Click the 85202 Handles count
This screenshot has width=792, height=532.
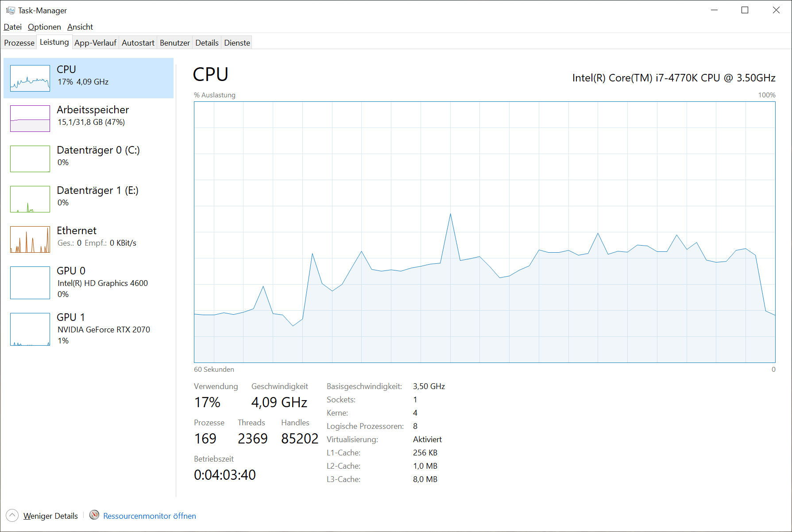[300, 439]
